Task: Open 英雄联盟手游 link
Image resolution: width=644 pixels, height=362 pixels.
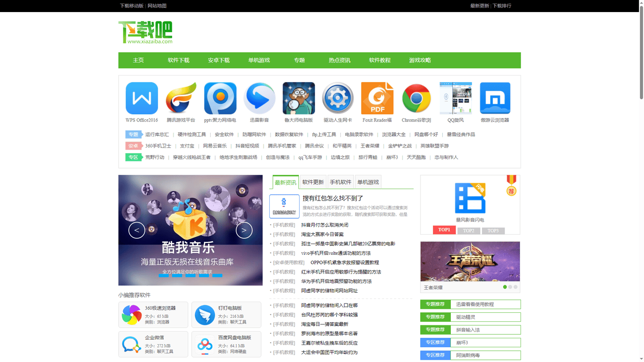Action: click(434, 146)
